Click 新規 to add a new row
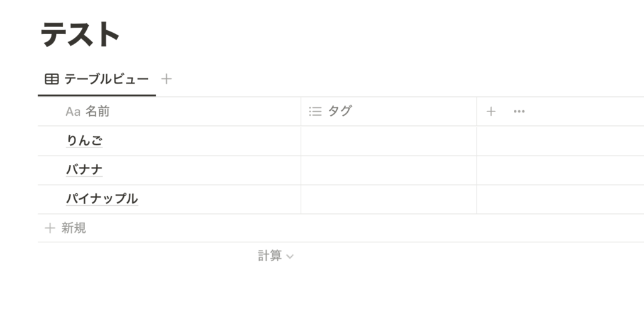The width and height of the screenshot is (644, 316). pyautogui.click(x=74, y=228)
